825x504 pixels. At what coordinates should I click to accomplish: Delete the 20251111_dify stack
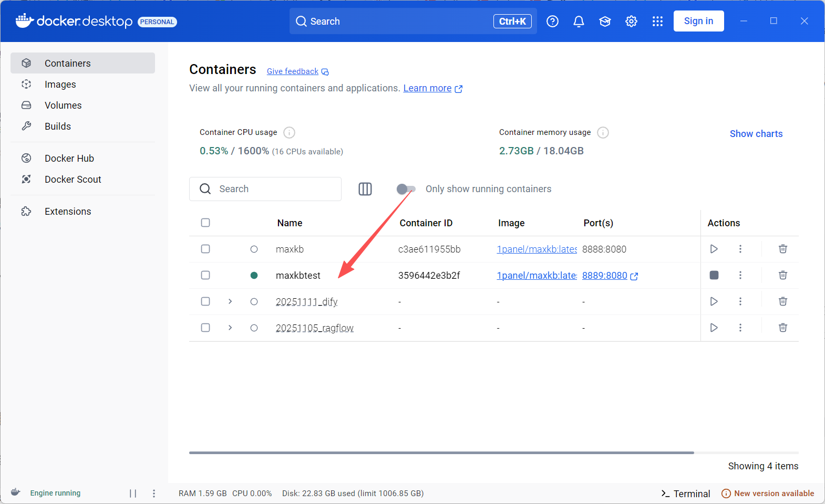coord(783,301)
